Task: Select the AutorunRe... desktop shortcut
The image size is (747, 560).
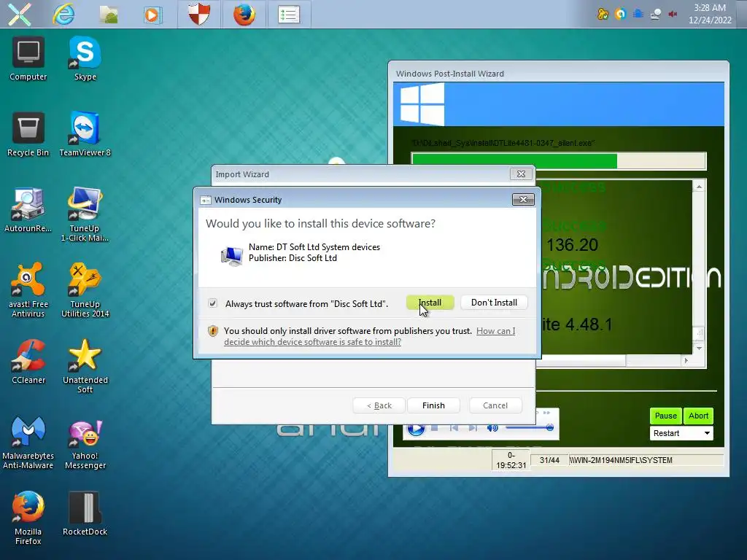Action: [x=28, y=211]
